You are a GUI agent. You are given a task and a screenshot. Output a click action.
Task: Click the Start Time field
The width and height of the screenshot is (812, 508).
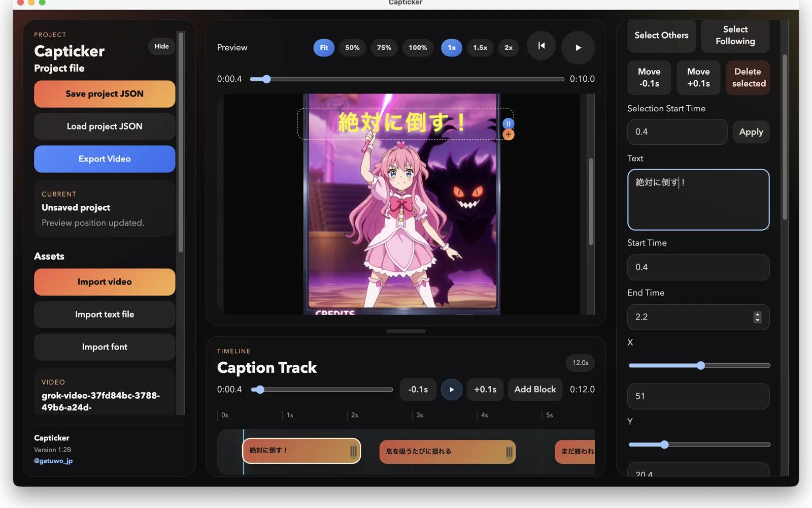tap(698, 267)
